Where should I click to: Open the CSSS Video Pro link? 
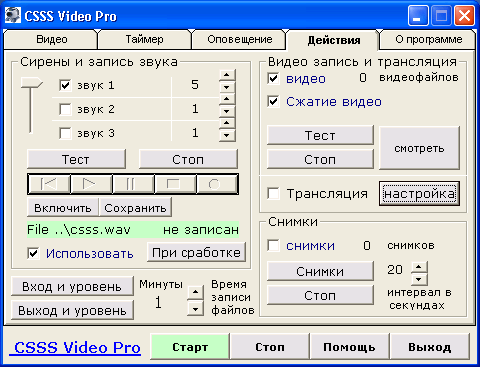pyautogui.click(x=75, y=347)
